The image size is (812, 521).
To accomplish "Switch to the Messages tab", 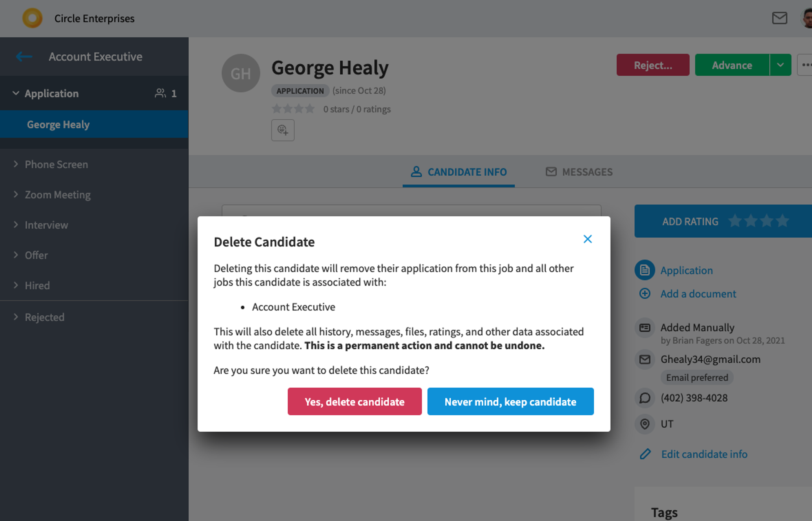I will pos(579,172).
